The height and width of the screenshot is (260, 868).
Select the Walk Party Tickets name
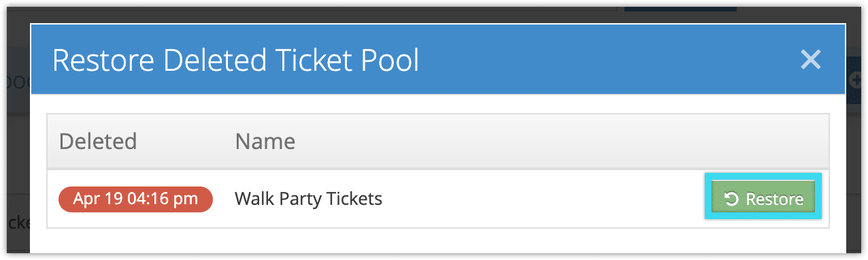308,199
